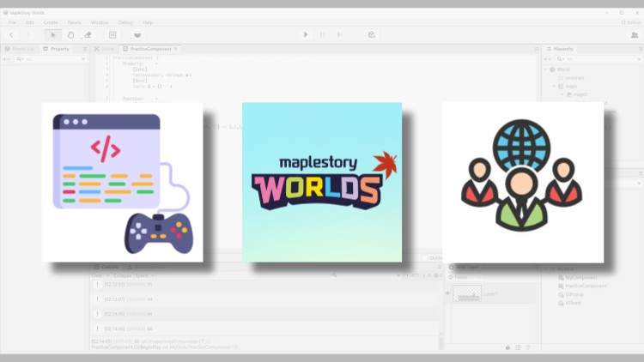Image resolution: width=644 pixels, height=362 pixels.
Task: Collapse the maps tree node
Action: (x=554, y=86)
